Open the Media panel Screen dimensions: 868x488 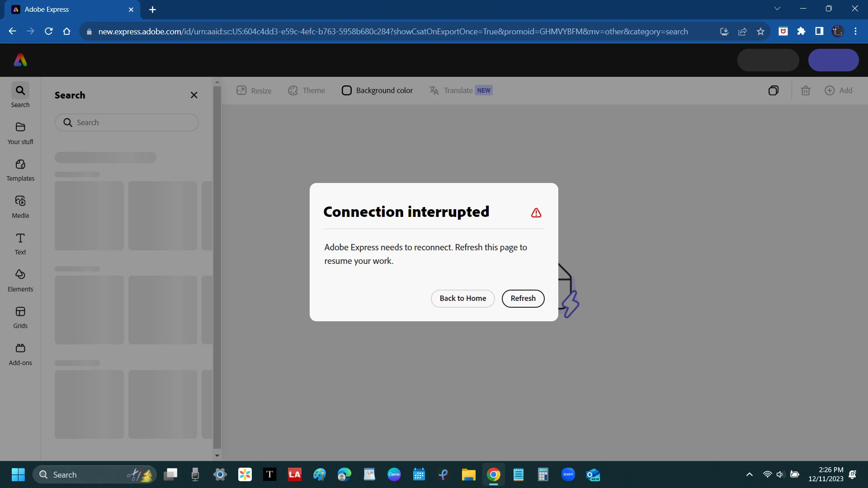[x=20, y=207]
